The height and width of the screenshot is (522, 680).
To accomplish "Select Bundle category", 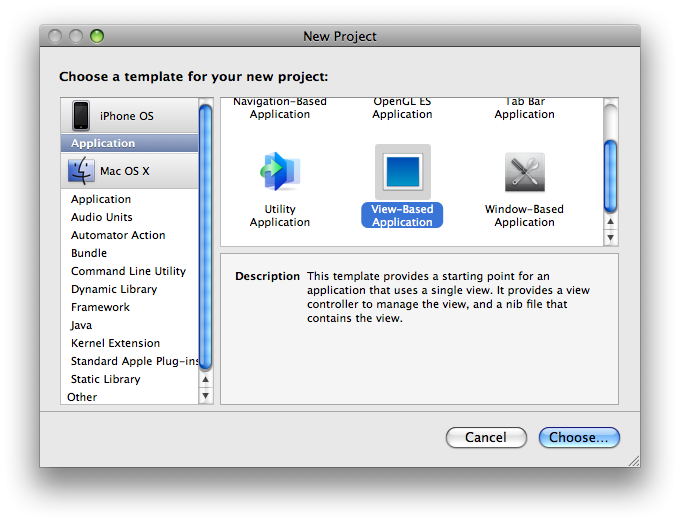I will [x=130, y=253].
